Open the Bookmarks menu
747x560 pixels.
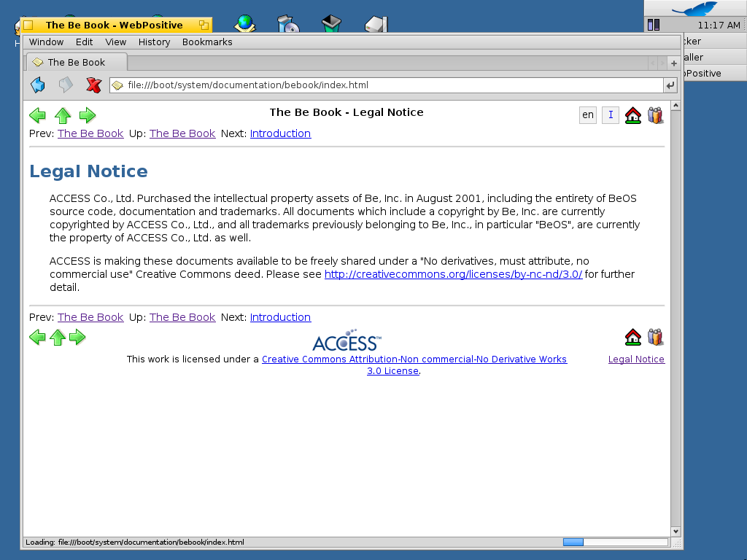pyautogui.click(x=207, y=42)
